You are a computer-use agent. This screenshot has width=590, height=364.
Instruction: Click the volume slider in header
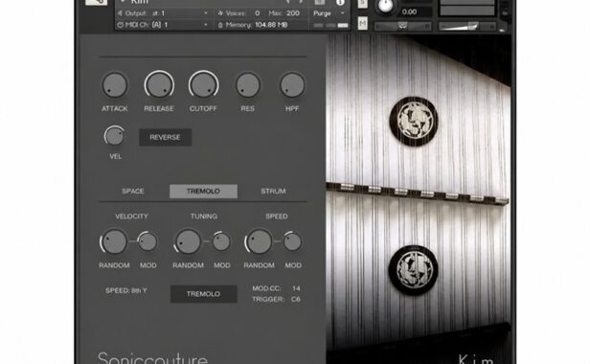pyautogui.click(x=467, y=26)
